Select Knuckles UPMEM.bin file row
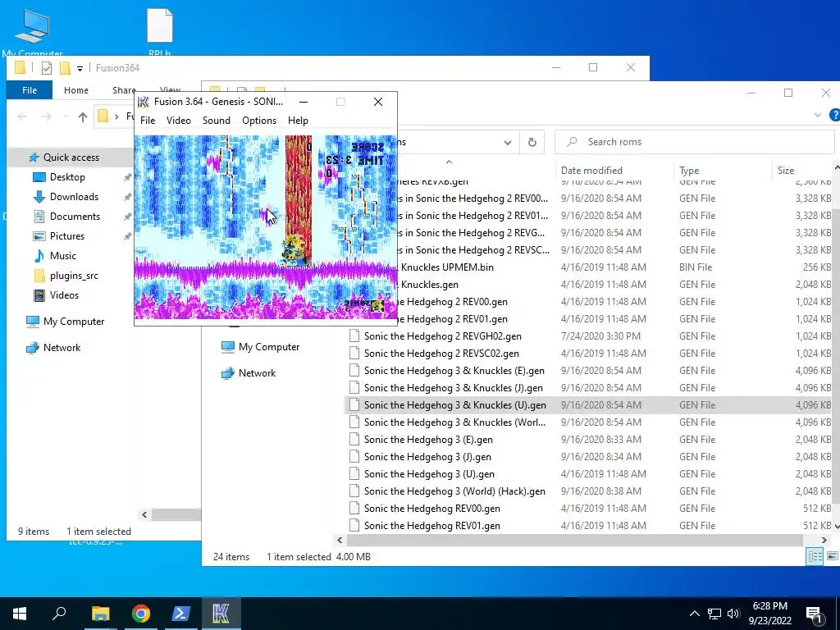This screenshot has width=840, height=630. tap(615, 267)
